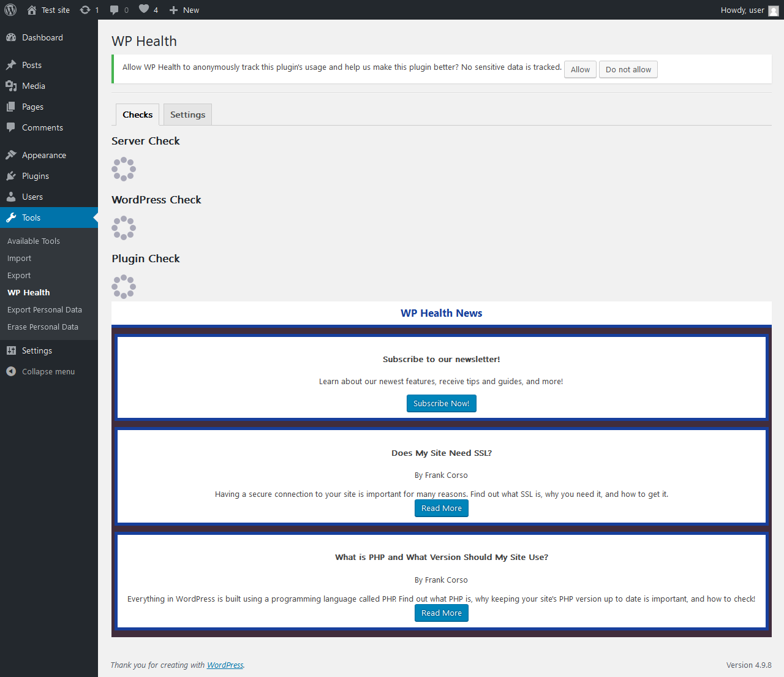Open the WordPress link in footer
784x677 pixels.
(x=225, y=665)
